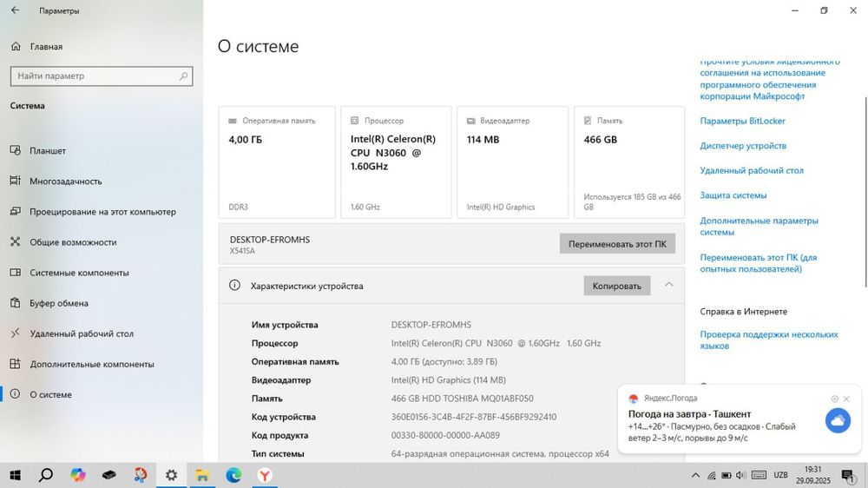Click the Память storage card
Viewport: 868px width, 488px height.
[628, 162]
